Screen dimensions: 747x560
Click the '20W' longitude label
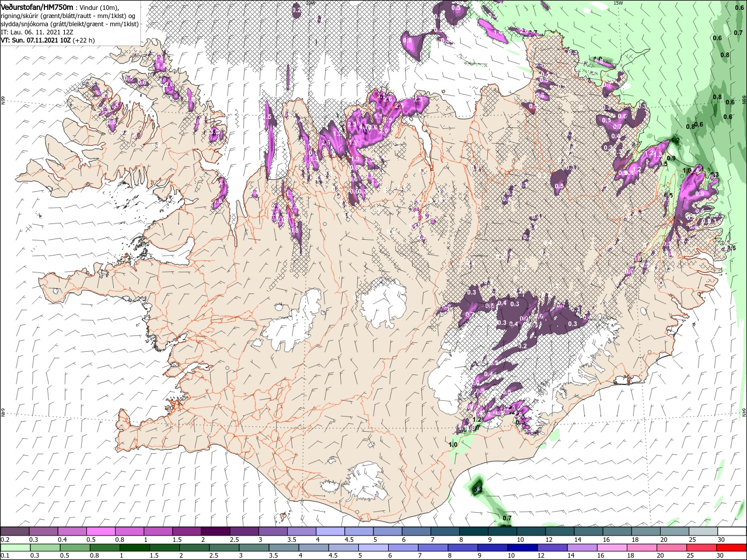[x=310, y=3]
